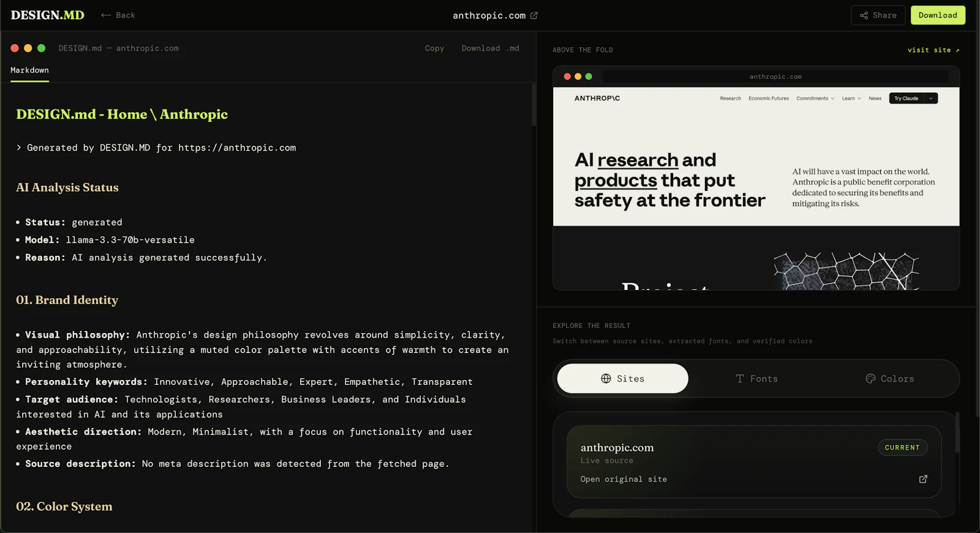Click the markdown editor scrollbar

(x=533, y=104)
